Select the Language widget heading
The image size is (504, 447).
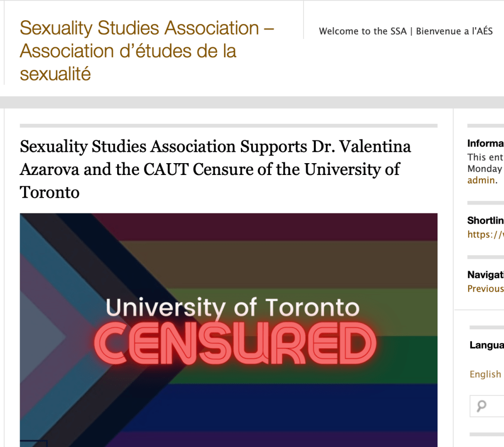click(x=487, y=345)
